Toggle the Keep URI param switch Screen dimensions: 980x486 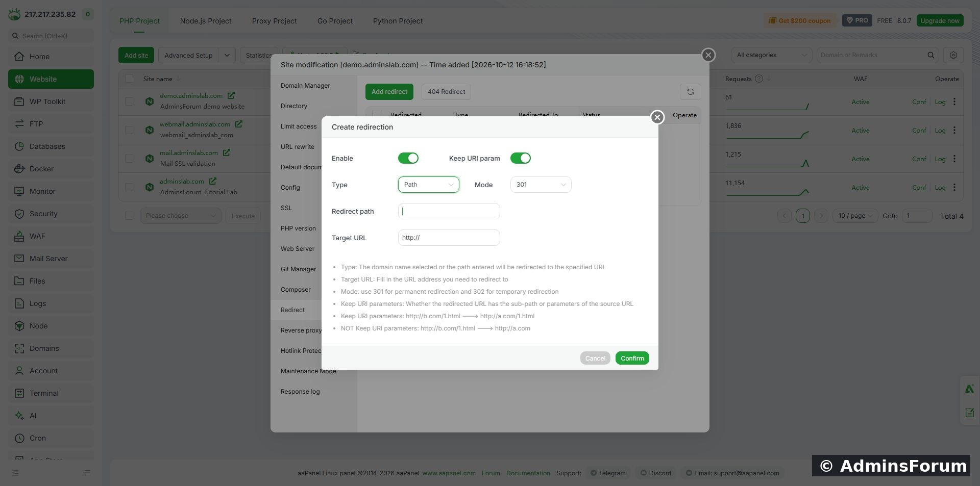tap(520, 158)
